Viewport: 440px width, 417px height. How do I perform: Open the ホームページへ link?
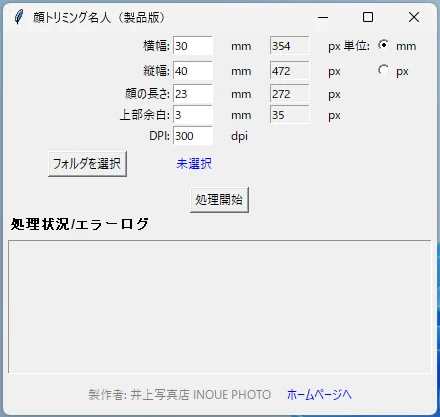click(x=319, y=394)
